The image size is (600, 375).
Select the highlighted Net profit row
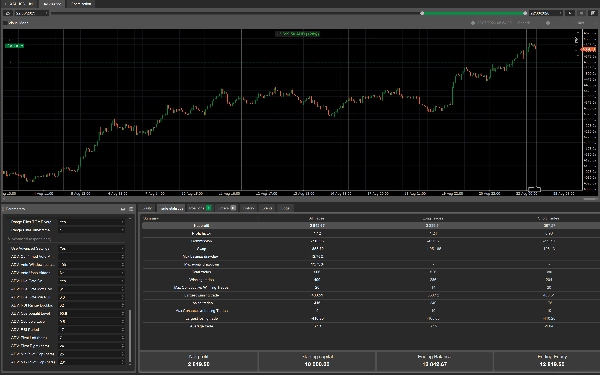(371, 226)
